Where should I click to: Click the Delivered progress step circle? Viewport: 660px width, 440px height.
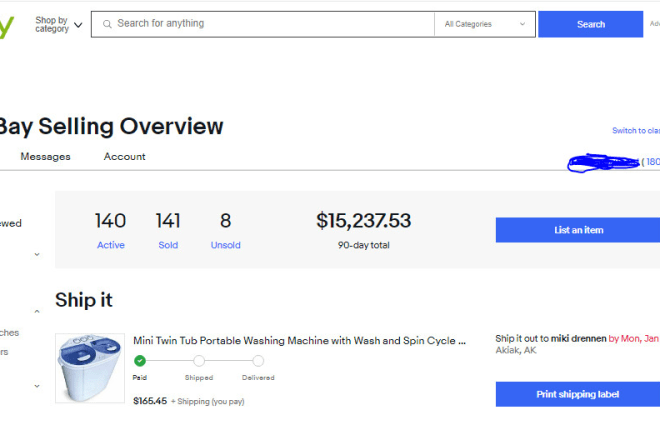point(258,361)
